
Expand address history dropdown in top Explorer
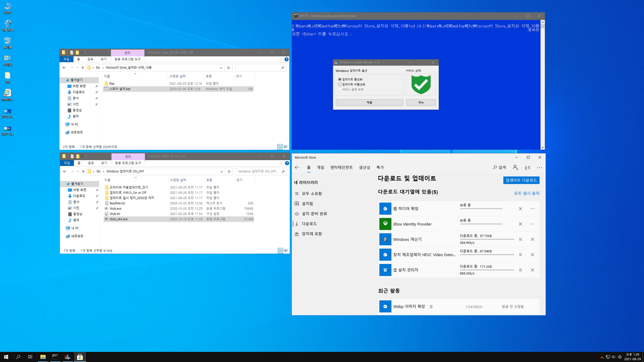click(x=221, y=68)
